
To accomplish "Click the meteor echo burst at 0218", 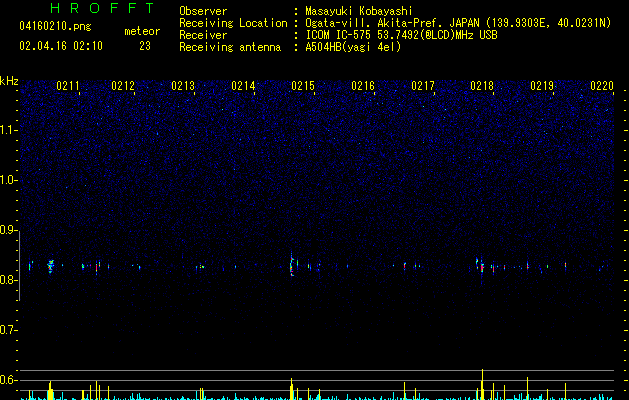I will point(481,266).
